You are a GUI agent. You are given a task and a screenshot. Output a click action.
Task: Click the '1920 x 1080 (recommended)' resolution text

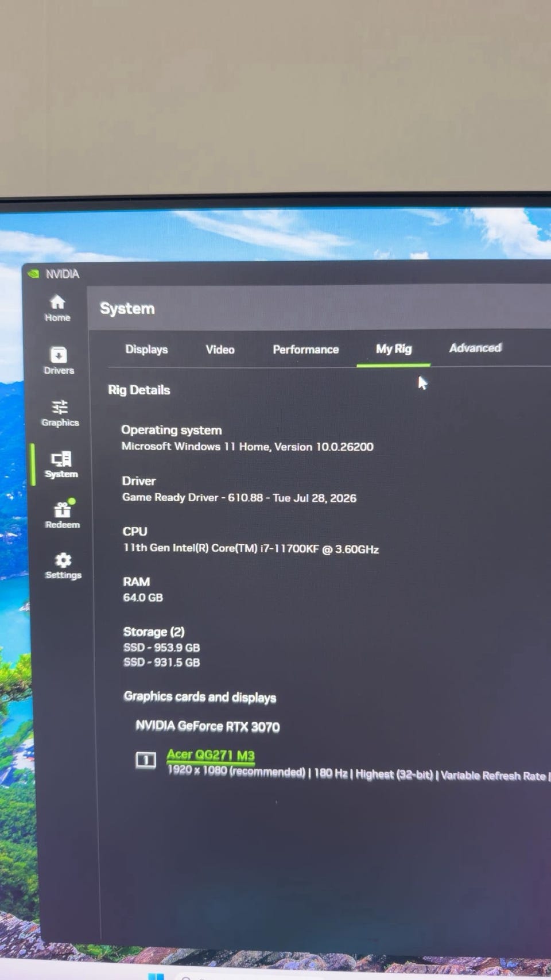coord(236,771)
